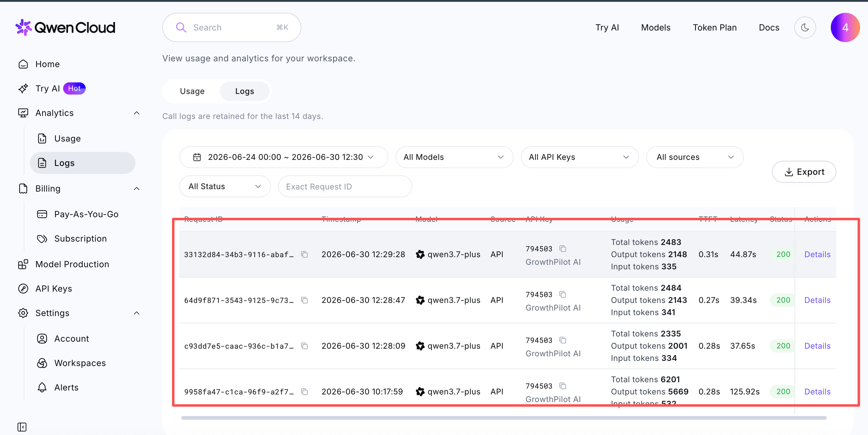This screenshot has height=435, width=868.
Task: Copy API key 794503 in 10:17:59 row
Action: [563, 386]
